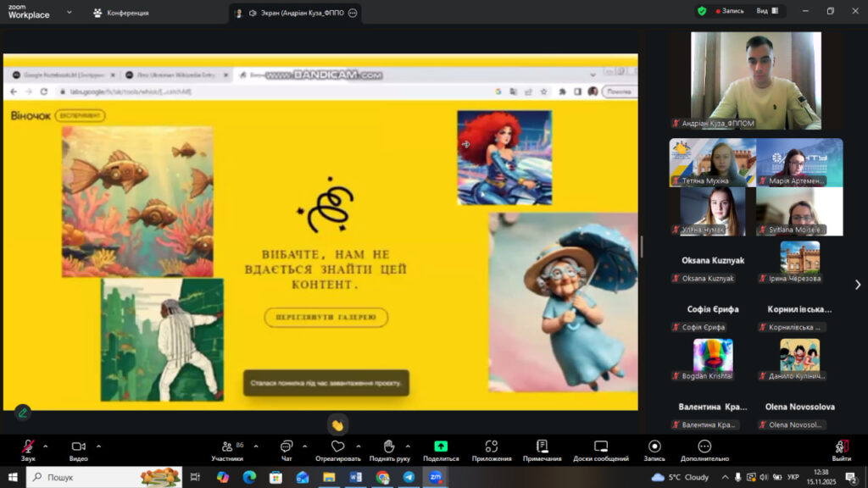868x488 pixels.
Task: Open the Zoom Workplace dropdown chevron
Action: [70, 13]
